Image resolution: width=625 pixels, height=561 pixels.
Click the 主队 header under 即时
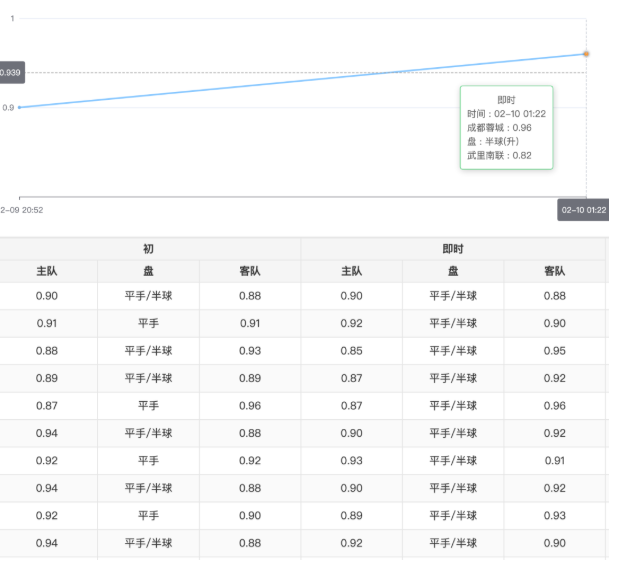point(351,271)
